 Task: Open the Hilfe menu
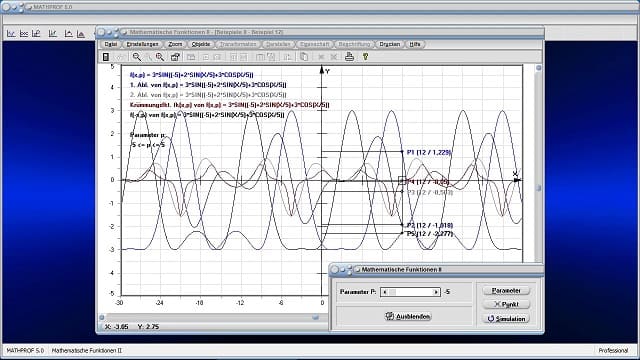click(x=415, y=44)
